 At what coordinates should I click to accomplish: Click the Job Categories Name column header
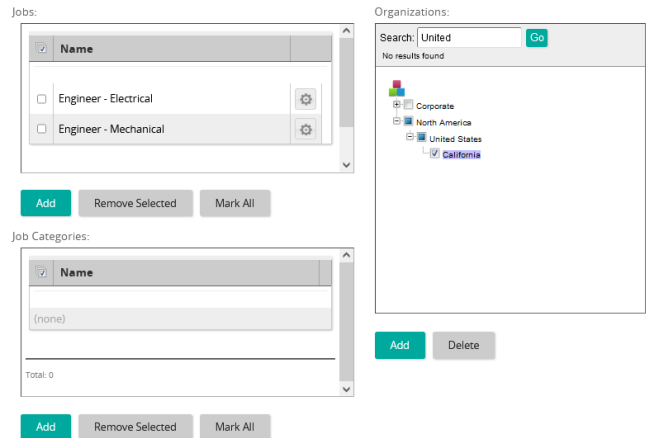coord(187,273)
